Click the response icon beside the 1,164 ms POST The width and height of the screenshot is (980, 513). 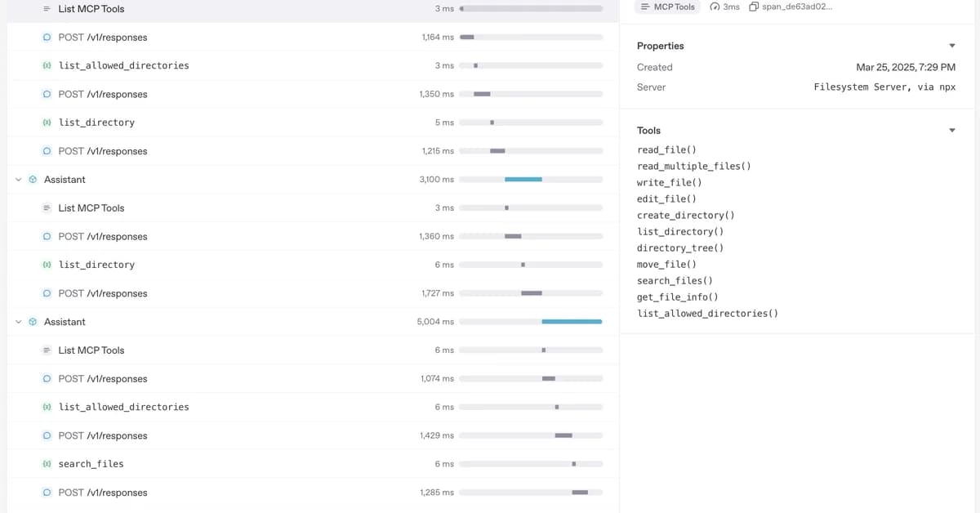coord(47,38)
